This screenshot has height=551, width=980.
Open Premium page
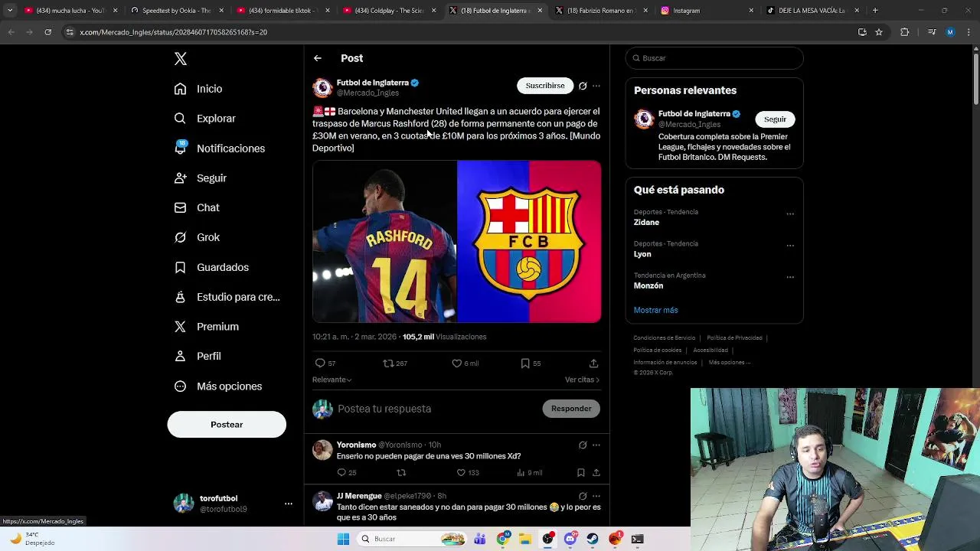[x=206, y=327]
